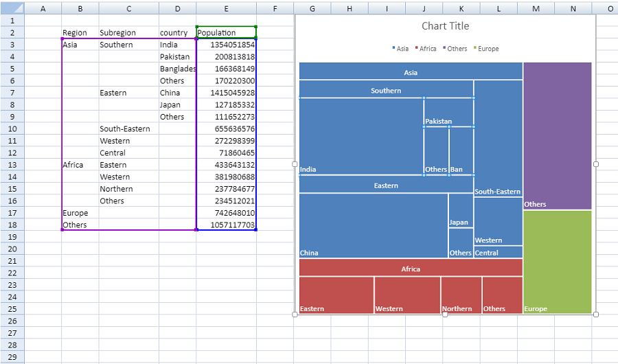Click the Africa legend entry
This screenshot has width=618, height=364.
tap(426, 49)
